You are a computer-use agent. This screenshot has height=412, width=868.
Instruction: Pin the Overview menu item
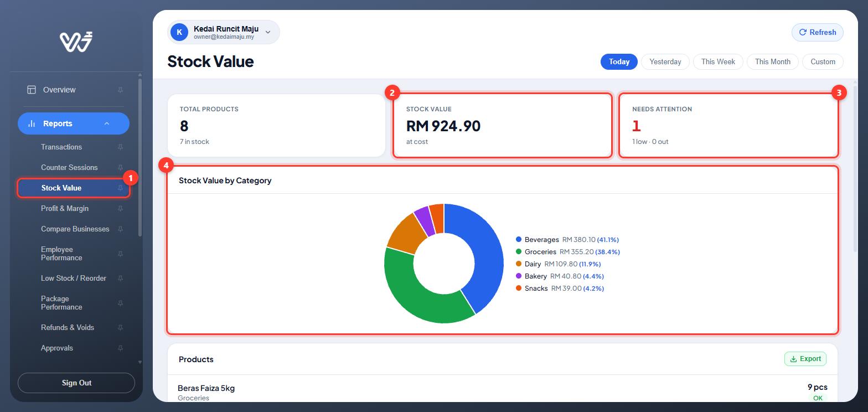120,90
